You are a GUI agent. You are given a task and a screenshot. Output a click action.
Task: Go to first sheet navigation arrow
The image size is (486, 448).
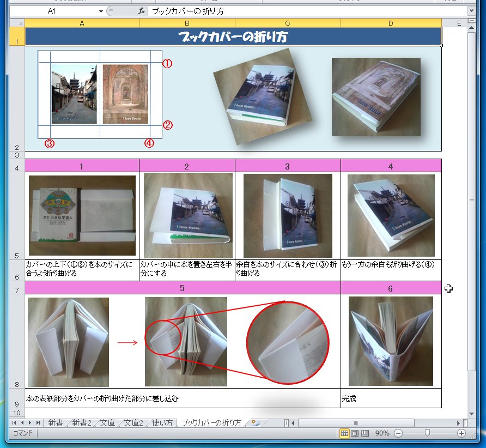(x=14, y=422)
